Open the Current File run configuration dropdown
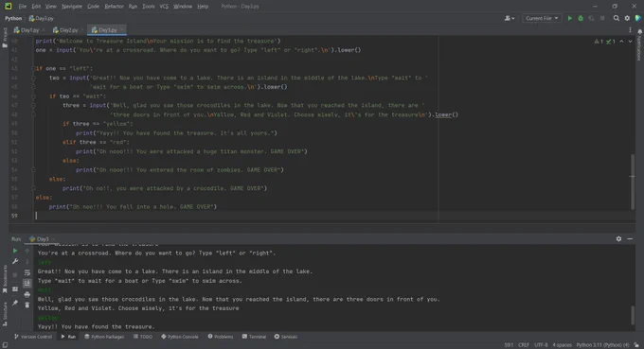644x349 pixels. click(542, 19)
